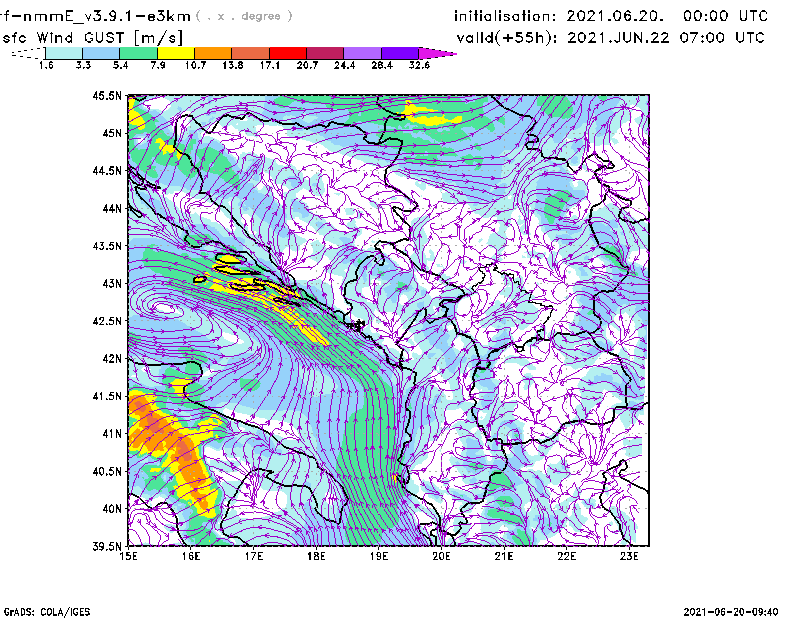Click the 41.5N latitude label
Viewport: 800px width, 618px height.
coord(107,396)
